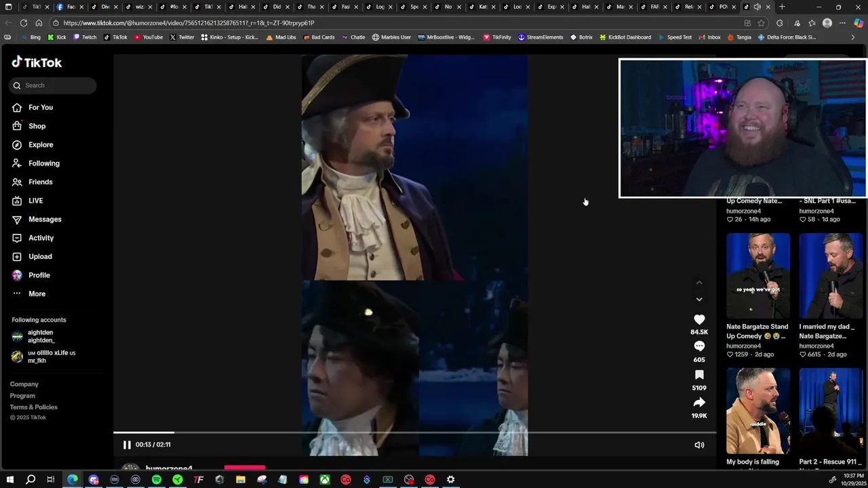868x488 pixels.
Task: Click the Messages icon in sidebar
Action: (17, 219)
